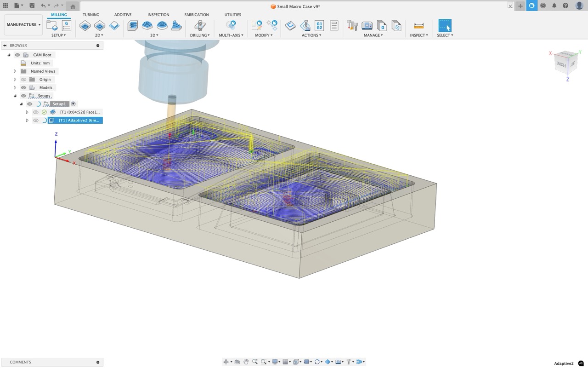Open the Data Panel grid icon
The height and width of the screenshot is (368, 588).
pyautogui.click(x=6, y=6)
